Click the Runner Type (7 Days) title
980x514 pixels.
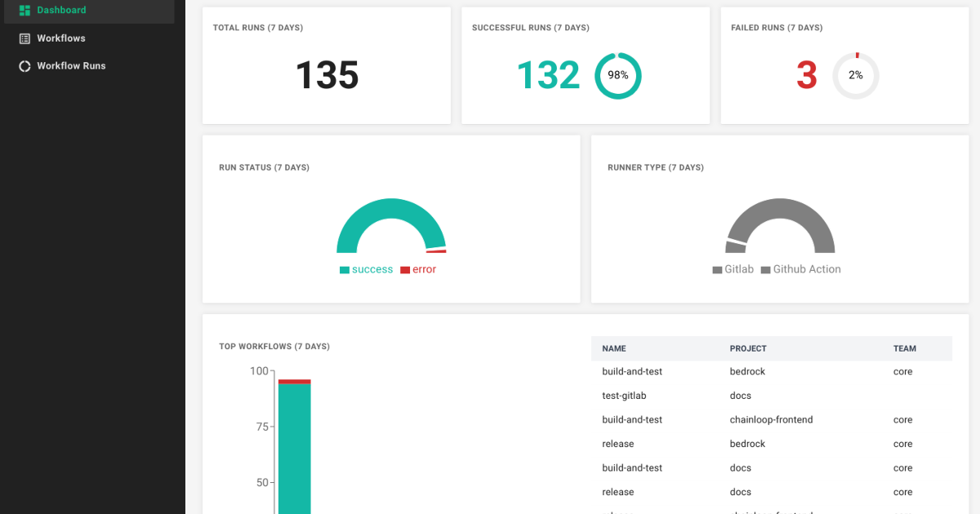click(656, 167)
